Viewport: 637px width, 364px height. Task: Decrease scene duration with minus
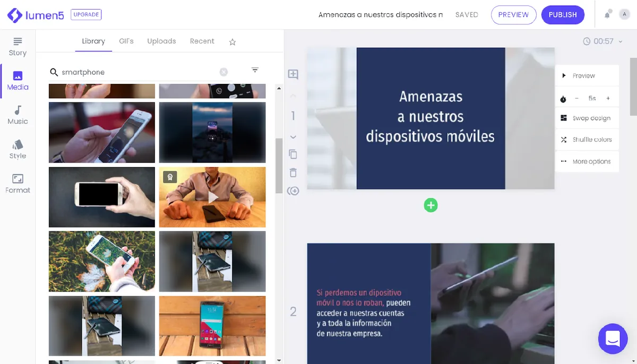[x=576, y=99]
